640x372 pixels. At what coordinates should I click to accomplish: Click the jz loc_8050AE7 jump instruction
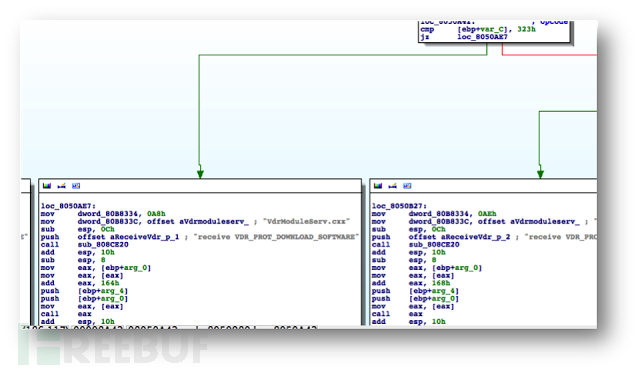pyautogui.click(x=464, y=37)
